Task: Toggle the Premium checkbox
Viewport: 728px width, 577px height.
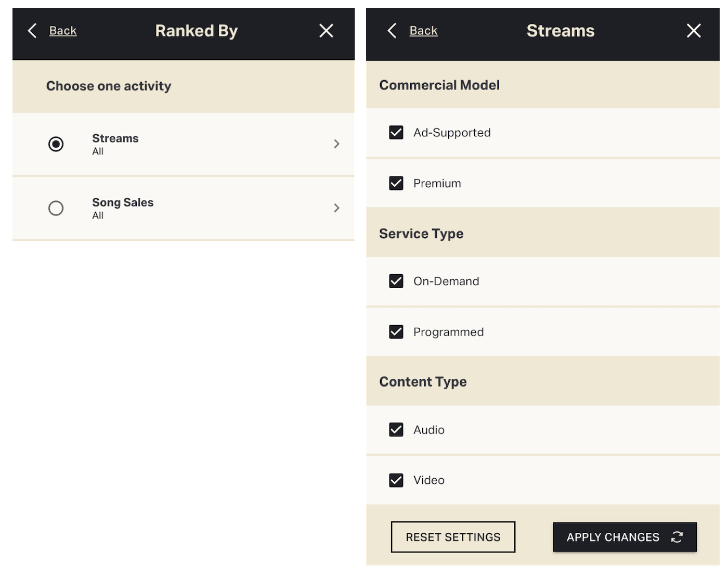Action: tap(396, 183)
